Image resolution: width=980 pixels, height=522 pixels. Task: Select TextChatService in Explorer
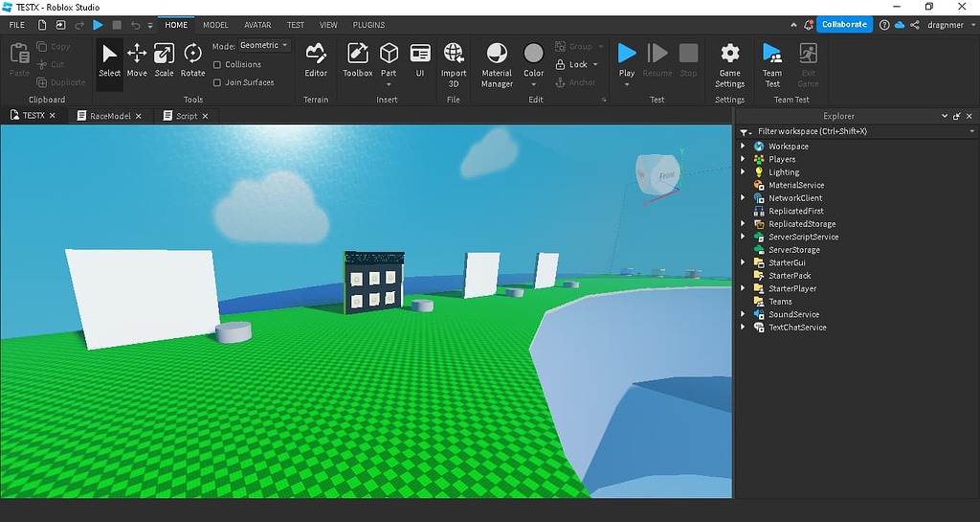pos(797,328)
